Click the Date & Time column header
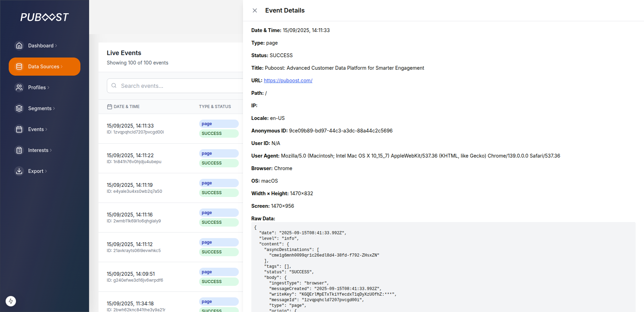 pos(126,107)
